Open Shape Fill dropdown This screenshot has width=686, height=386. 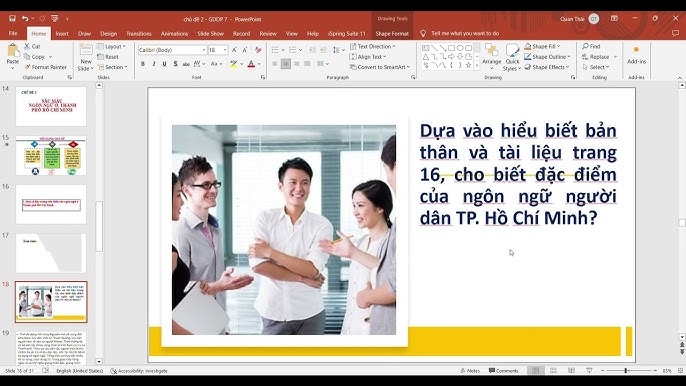click(542, 46)
